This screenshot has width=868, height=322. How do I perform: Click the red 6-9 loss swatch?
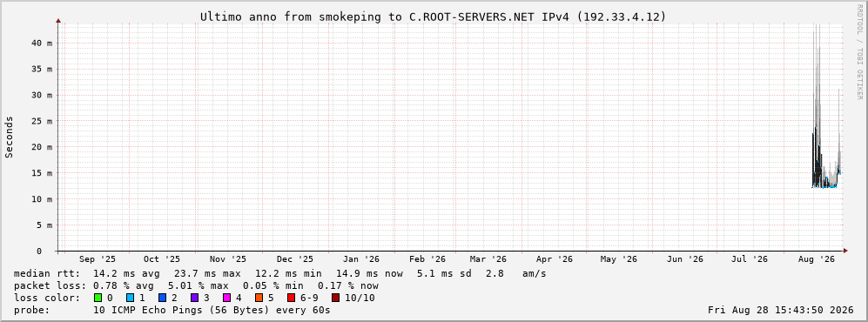tap(291, 299)
